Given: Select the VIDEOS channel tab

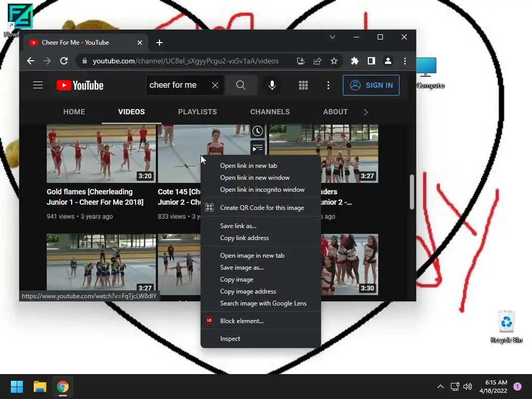Looking at the screenshot, I should pos(131,112).
